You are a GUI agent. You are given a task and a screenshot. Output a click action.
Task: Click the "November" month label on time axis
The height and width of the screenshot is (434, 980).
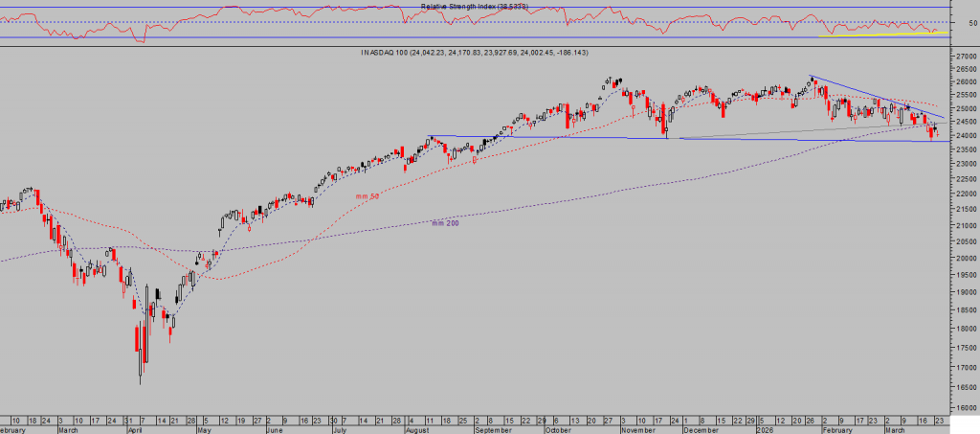[x=638, y=428]
